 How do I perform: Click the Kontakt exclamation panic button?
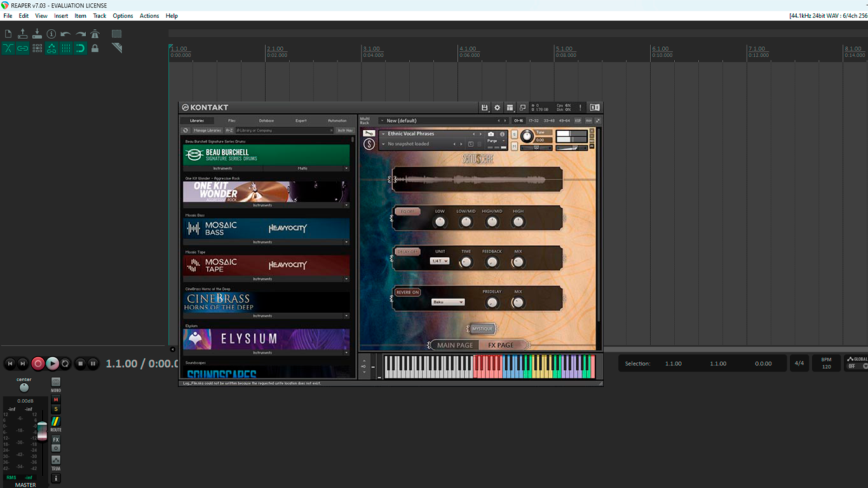(x=580, y=107)
